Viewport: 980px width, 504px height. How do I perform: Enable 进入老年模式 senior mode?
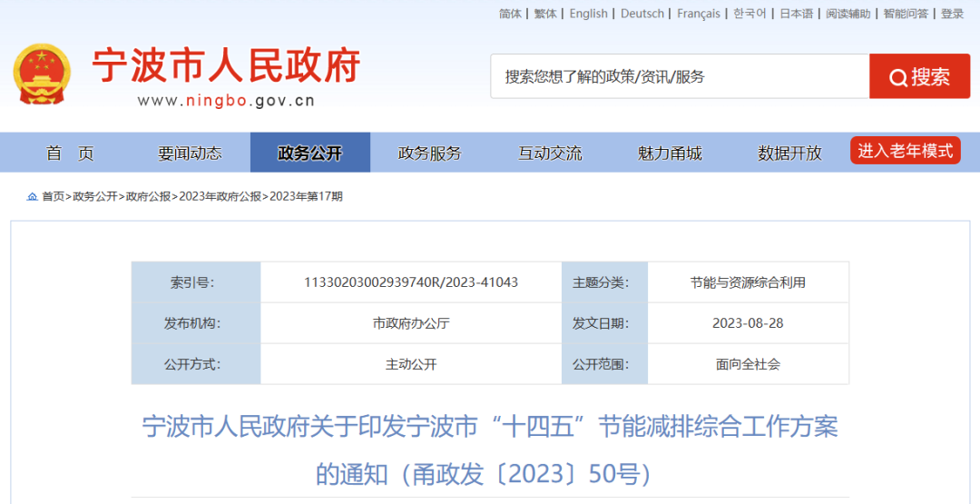point(905,151)
